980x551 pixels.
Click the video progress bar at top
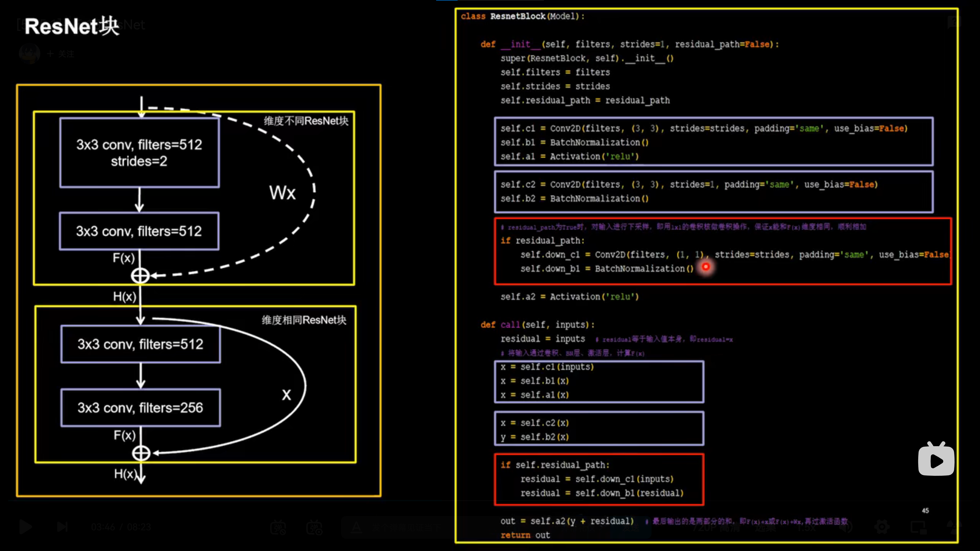click(x=490, y=1)
